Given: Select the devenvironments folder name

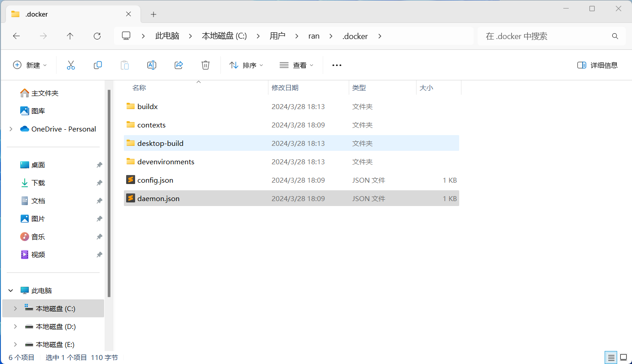Looking at the screenshot, I should [x=166, y=162].
